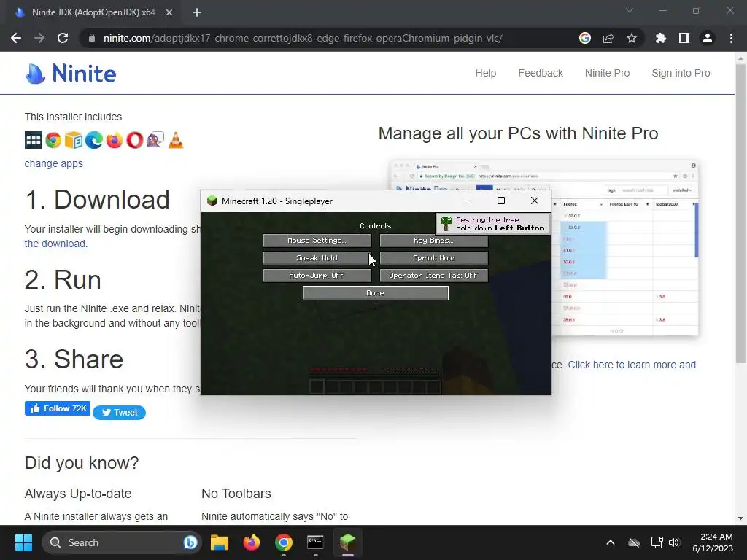Viewport: 747px width, 560px height.
Task: Click the Minecraft grass block title icon
Action: point(212,201)
